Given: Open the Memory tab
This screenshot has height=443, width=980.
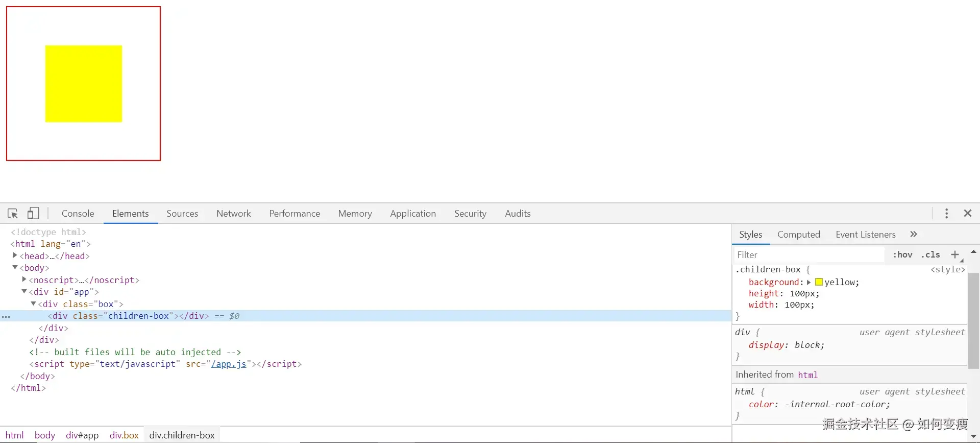Looking at the screenshot, I should [x=355, y=214].
